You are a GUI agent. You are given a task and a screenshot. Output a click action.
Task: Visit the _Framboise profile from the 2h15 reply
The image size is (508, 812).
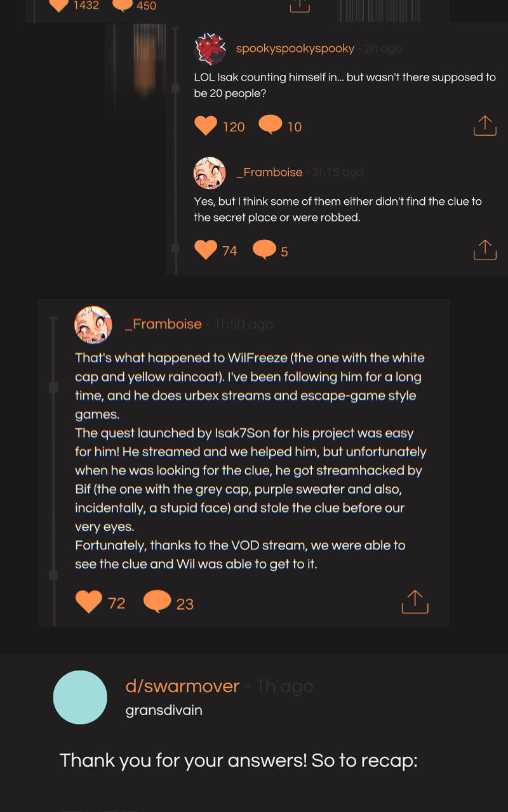[269, 173]
